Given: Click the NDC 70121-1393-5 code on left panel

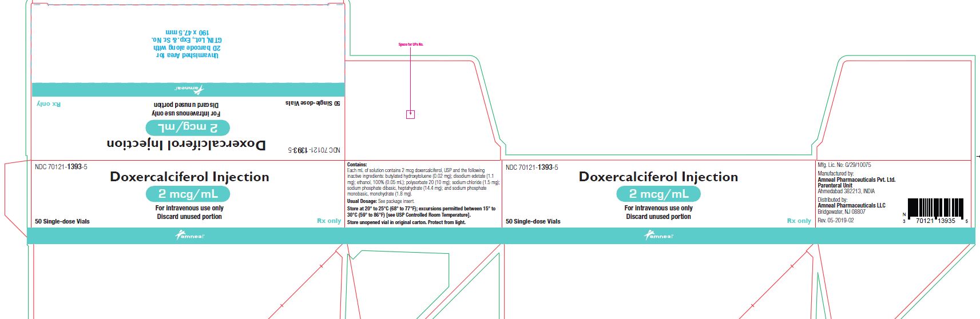Looking at the screenshot, I should tap(61, 167).
